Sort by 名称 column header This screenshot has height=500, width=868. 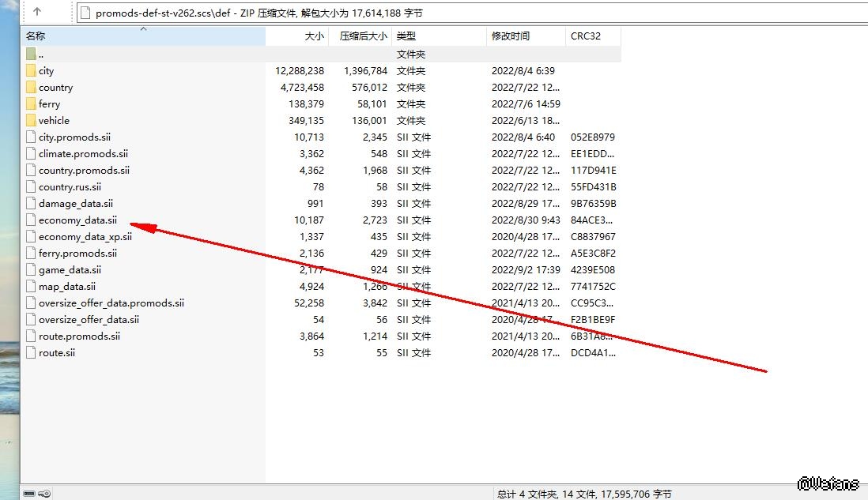point(36,36)
